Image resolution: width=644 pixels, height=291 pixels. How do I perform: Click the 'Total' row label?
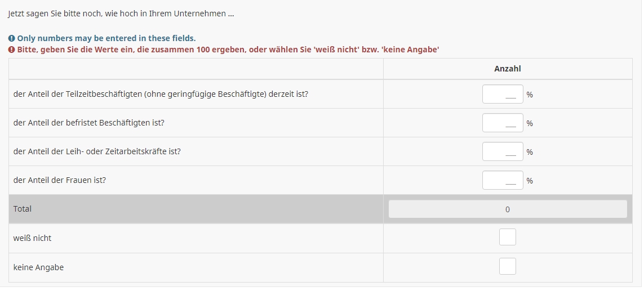coord(23,209)
